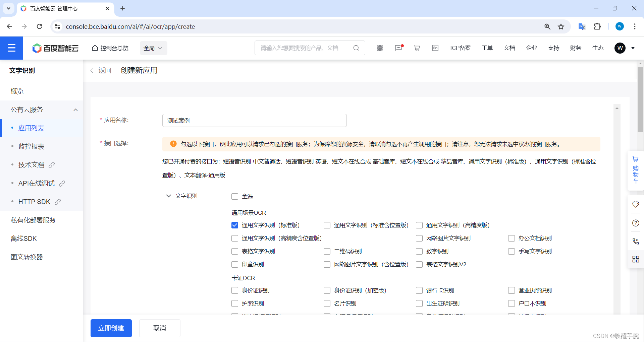This screenshot has height=342, width=644.
Task: Open the 购物车 panel on the right edge
Action: 636,171
